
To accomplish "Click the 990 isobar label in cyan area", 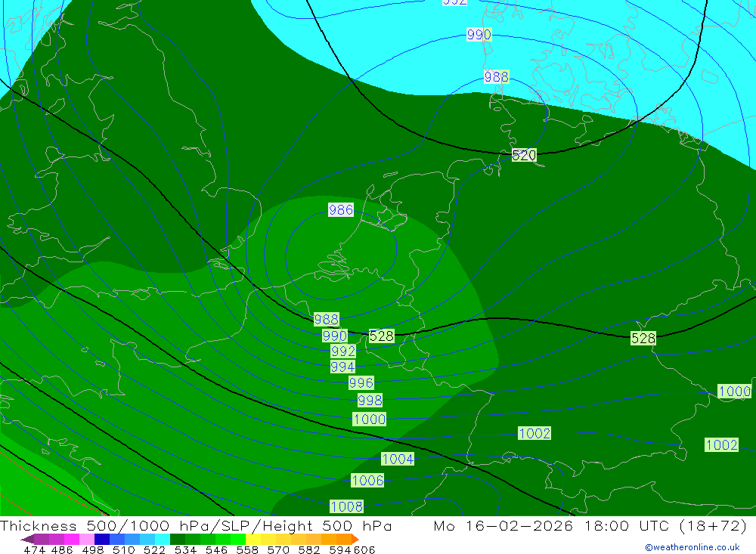I will coord(479,35).
